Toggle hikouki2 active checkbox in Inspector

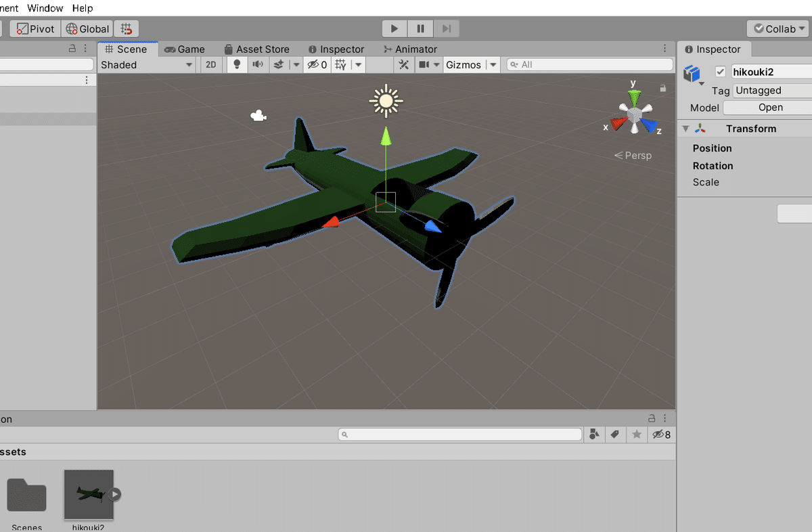tap(721, 72)
